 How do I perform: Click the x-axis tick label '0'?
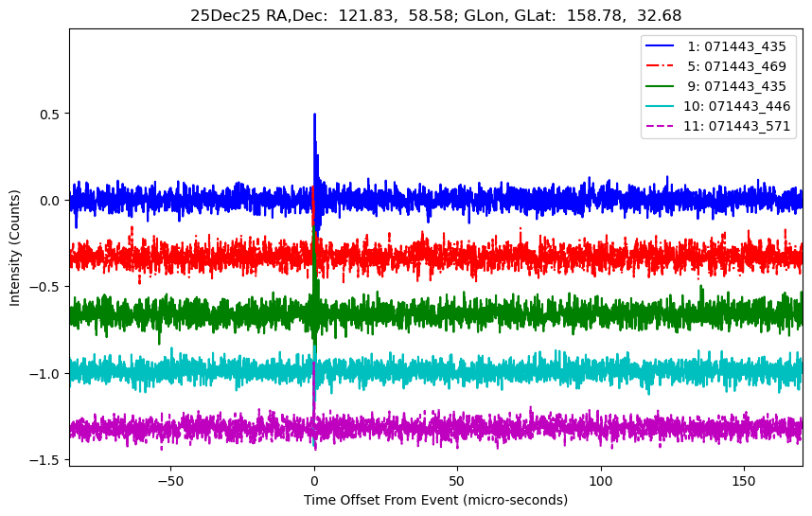point(314,481)
